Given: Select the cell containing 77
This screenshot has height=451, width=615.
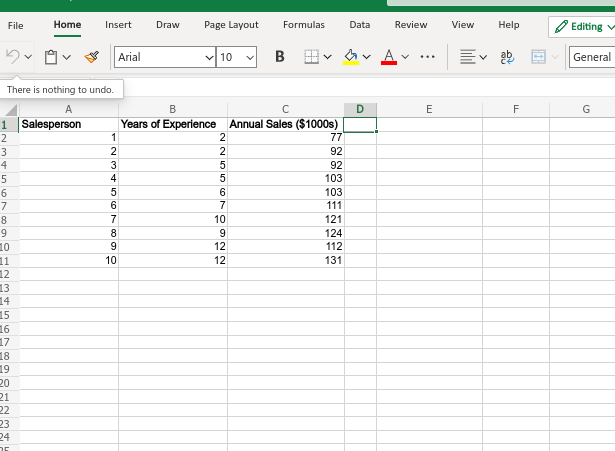Looking at the screenshot, I should tap(286, 138).
